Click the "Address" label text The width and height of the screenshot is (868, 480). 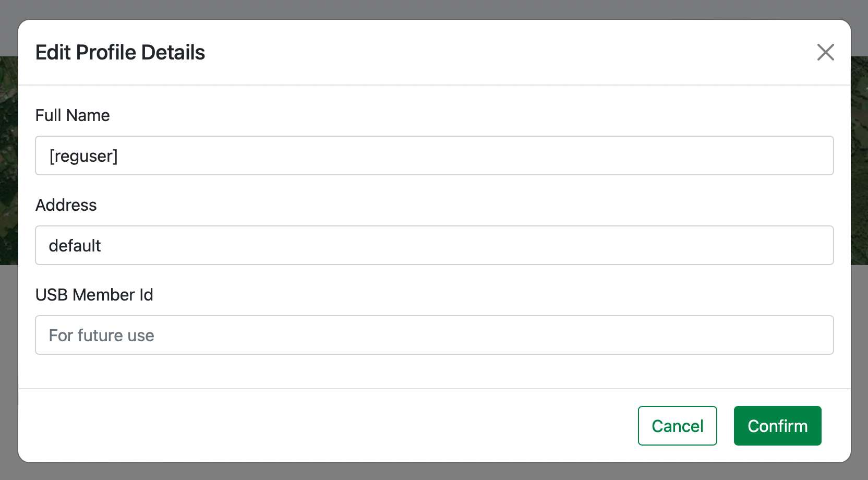click(x=66, y=205)
